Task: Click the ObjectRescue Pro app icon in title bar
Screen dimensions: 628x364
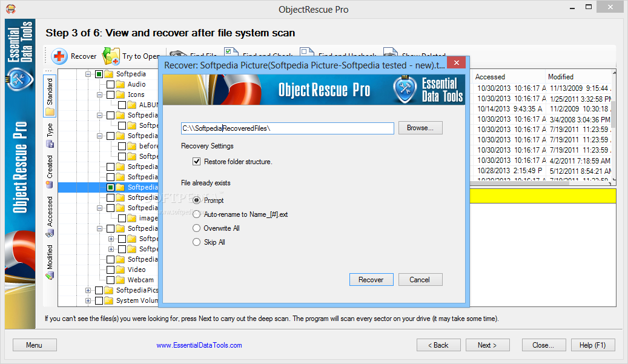Action: 11,9
